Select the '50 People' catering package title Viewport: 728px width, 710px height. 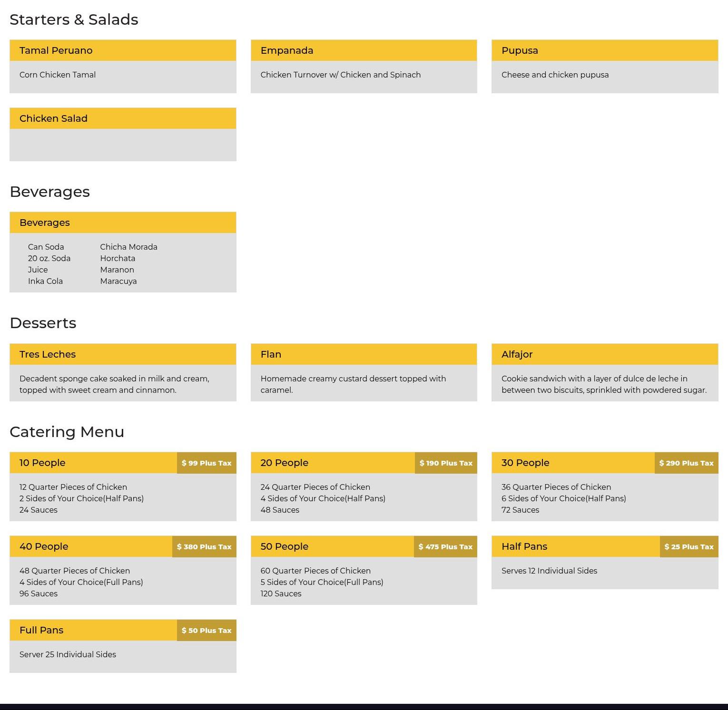(x=285, y=546)
